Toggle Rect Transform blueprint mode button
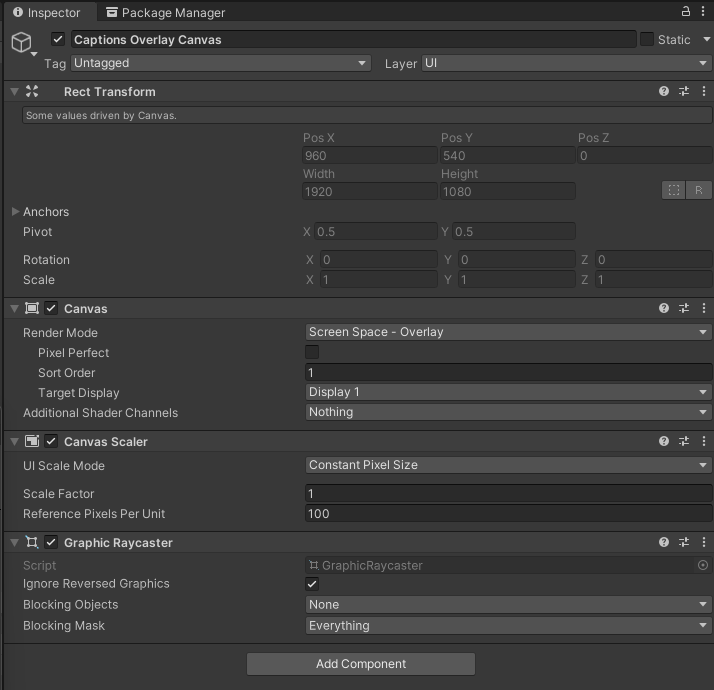The image size is (714, 690). 673,190
